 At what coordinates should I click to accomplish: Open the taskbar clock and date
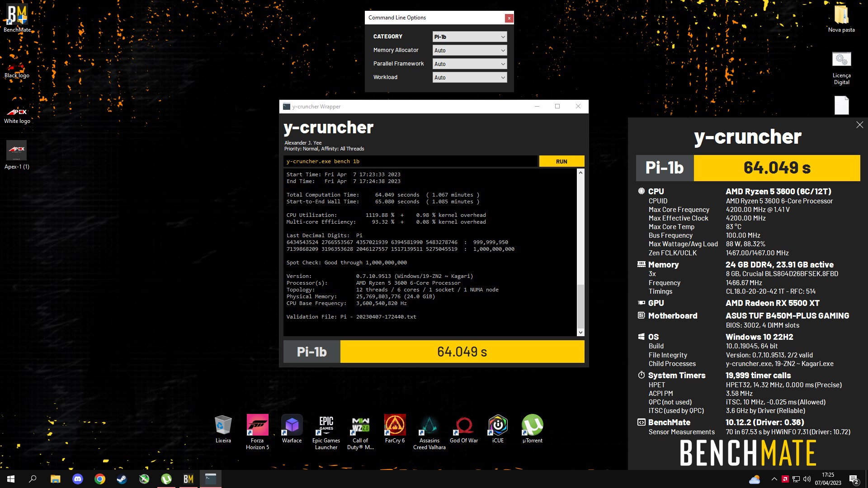click(828, 479)
